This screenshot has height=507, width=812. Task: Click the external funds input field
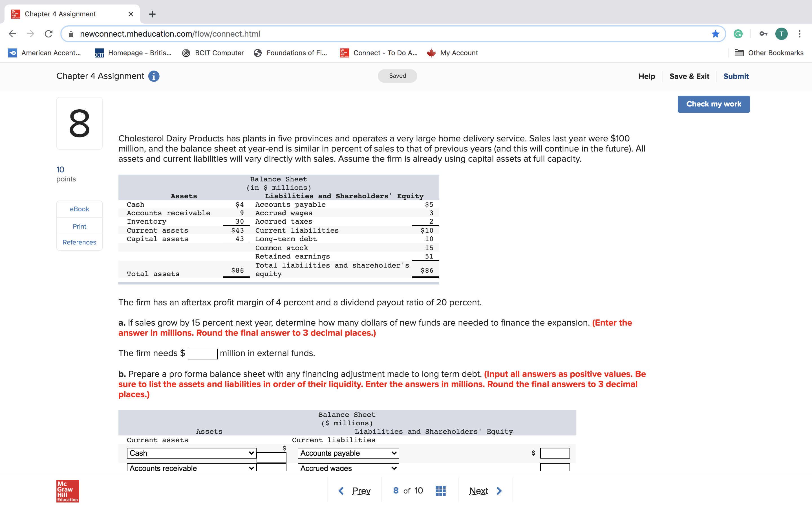coord(202,353)
